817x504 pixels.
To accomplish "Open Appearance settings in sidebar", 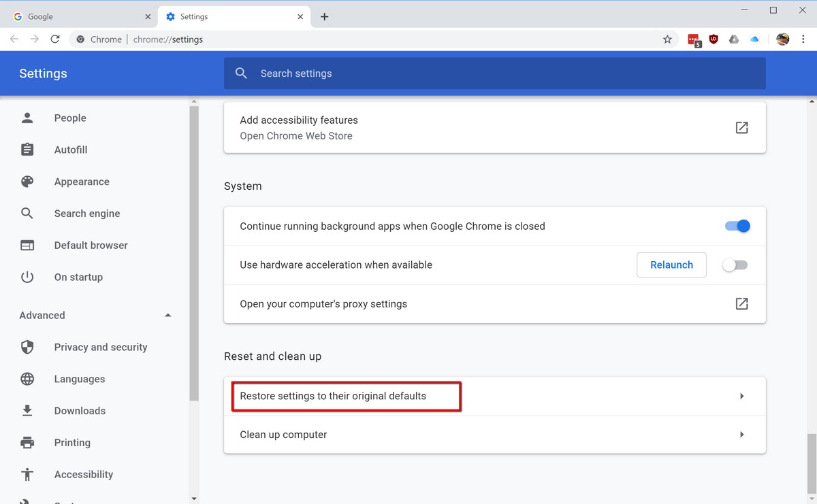I will click(82, 182).
